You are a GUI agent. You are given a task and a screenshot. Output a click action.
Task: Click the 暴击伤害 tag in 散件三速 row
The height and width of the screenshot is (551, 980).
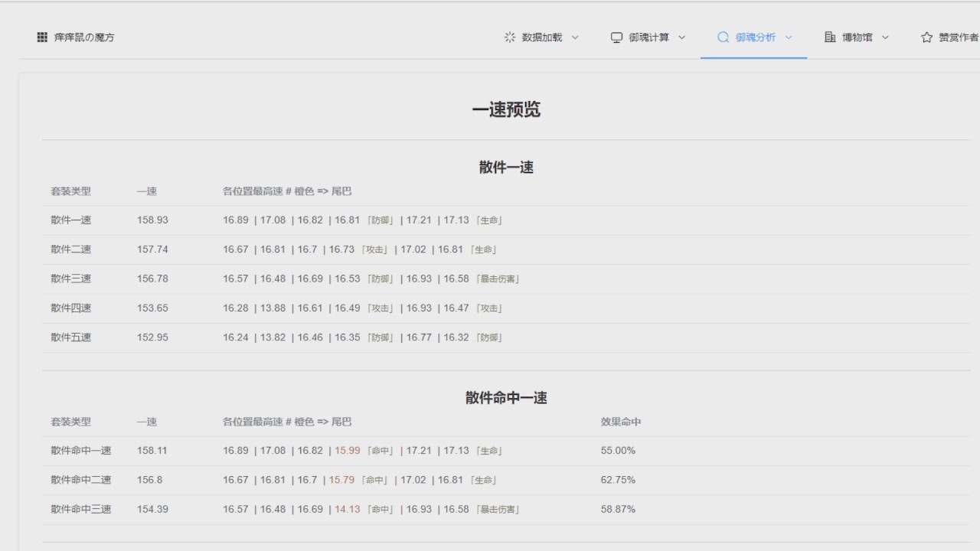pyautogui.click(x=498, y=279)
